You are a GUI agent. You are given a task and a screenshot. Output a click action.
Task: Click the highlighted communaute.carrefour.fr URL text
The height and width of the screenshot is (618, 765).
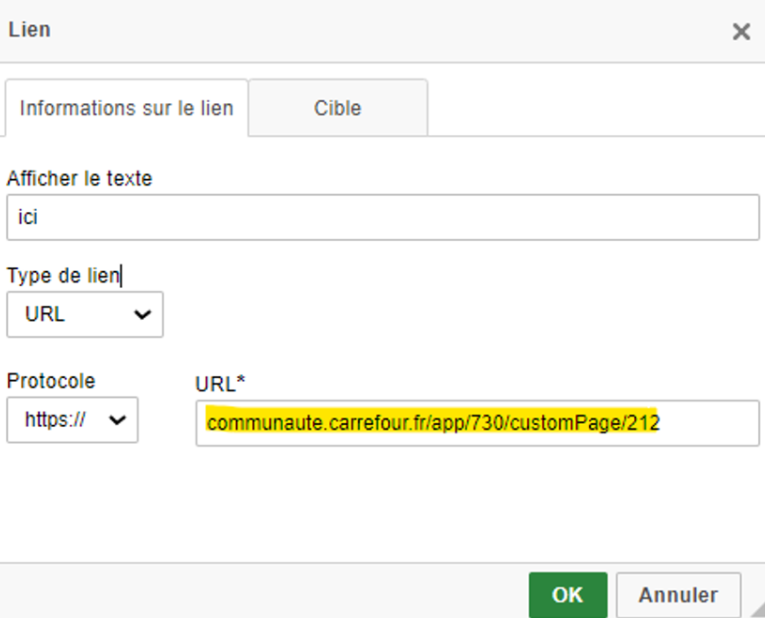click(432, 423)
